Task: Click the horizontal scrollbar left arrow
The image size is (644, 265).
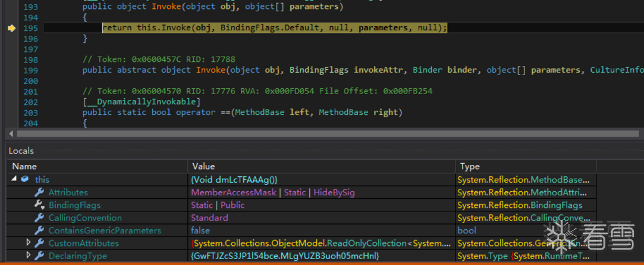Action: [11, 134]
